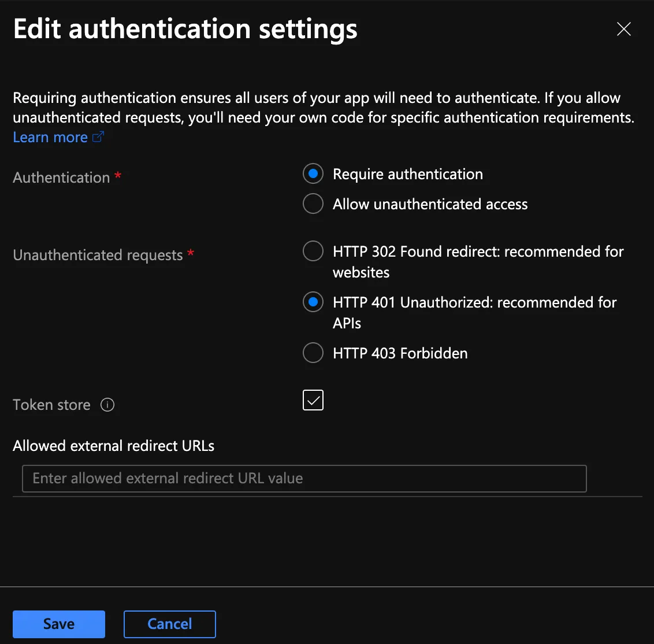Image resolution: width=654 pixels, height=644 pixels.
Task: Select the Require authentication radio button
Action: point(313,174)
